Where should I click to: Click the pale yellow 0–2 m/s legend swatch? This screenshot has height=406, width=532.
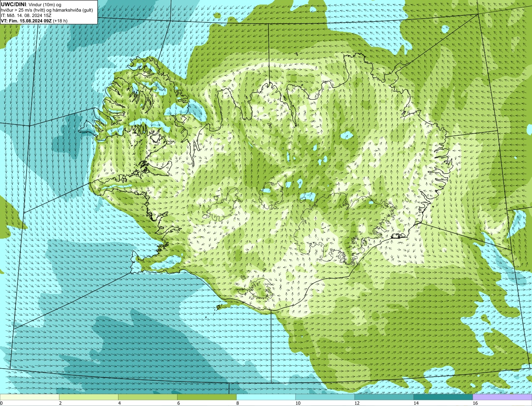30,397
